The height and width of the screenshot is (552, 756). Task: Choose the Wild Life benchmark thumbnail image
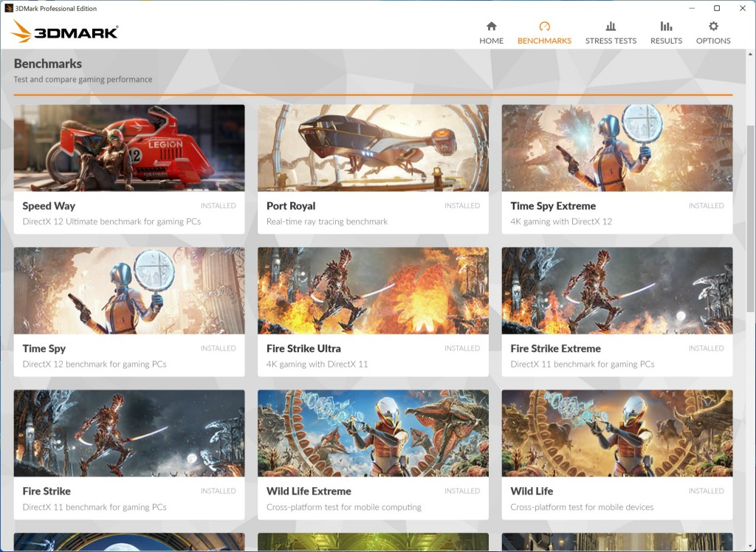617,433
